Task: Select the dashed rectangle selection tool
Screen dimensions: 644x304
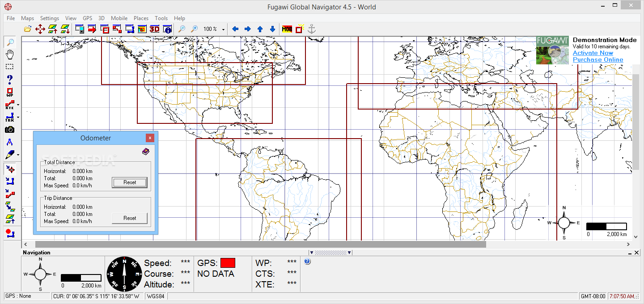Action: coord(10,67)
